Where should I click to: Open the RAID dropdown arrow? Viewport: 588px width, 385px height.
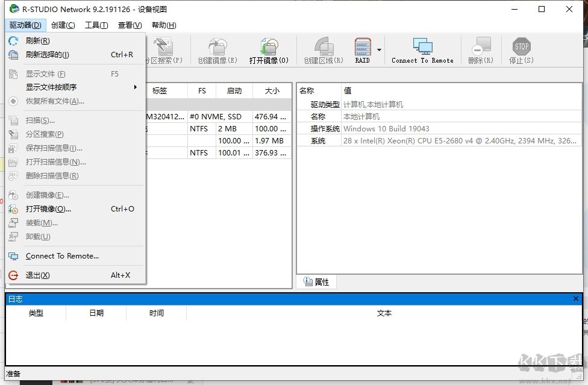(379, 50)
